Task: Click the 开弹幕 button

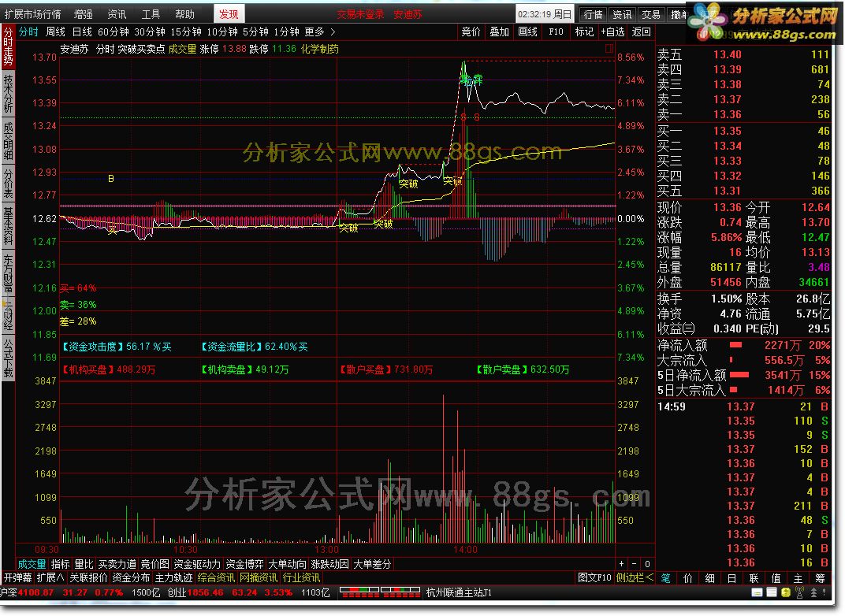Action: tap(18, 577)
